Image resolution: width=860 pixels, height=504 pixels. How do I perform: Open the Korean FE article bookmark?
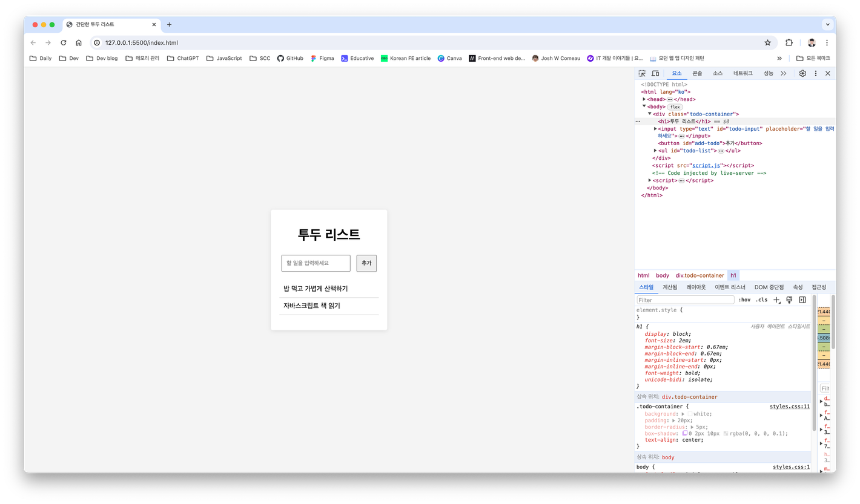[x=406, y=59]
